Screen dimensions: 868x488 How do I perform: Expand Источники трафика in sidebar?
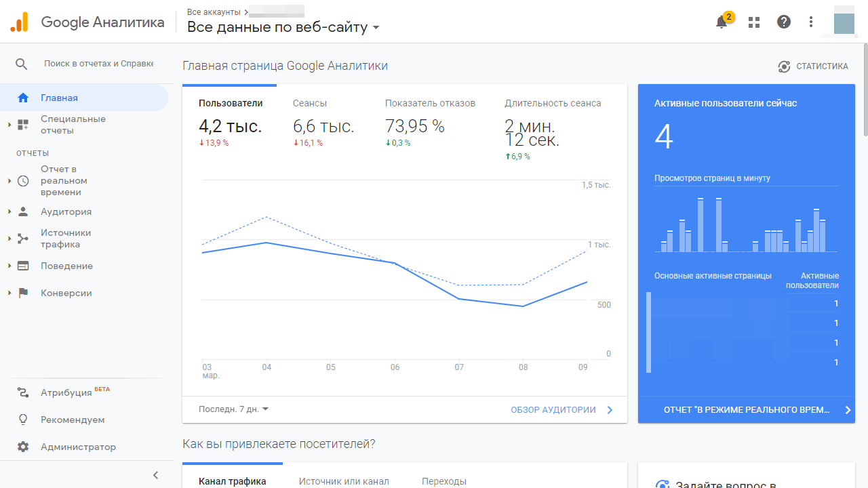[65, 239]
